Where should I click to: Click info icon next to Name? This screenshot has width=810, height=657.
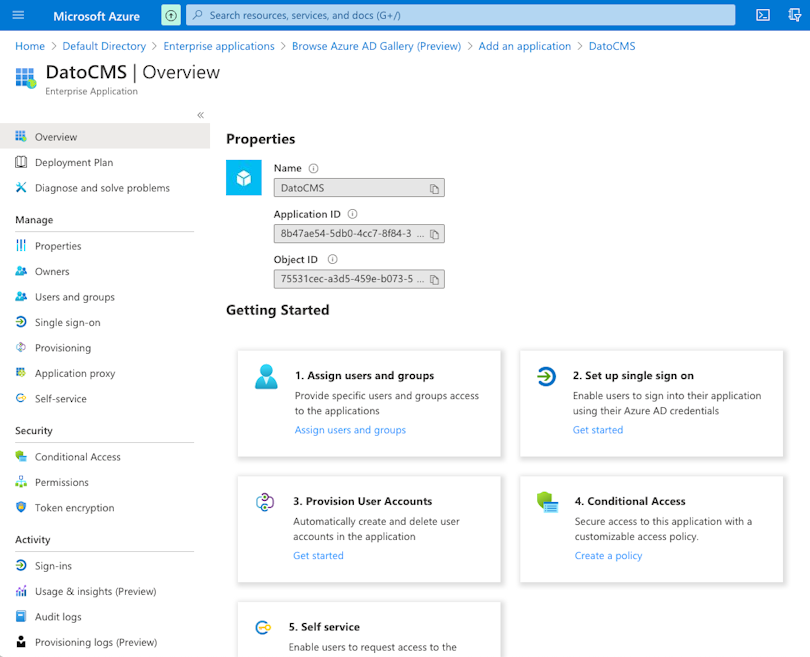[x=314, y=168]
